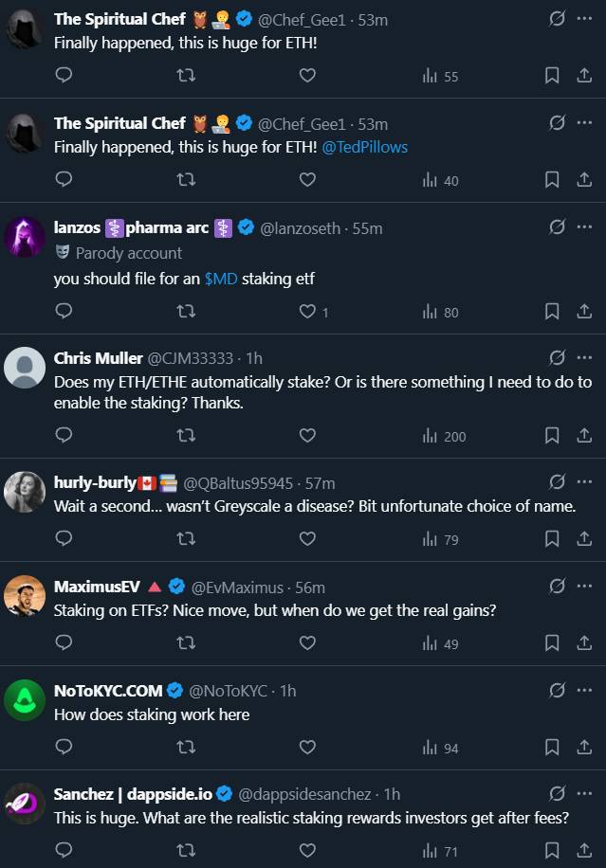Open the @dappsidesanchez handle
606x868 pixels.
tap(305, 794)
